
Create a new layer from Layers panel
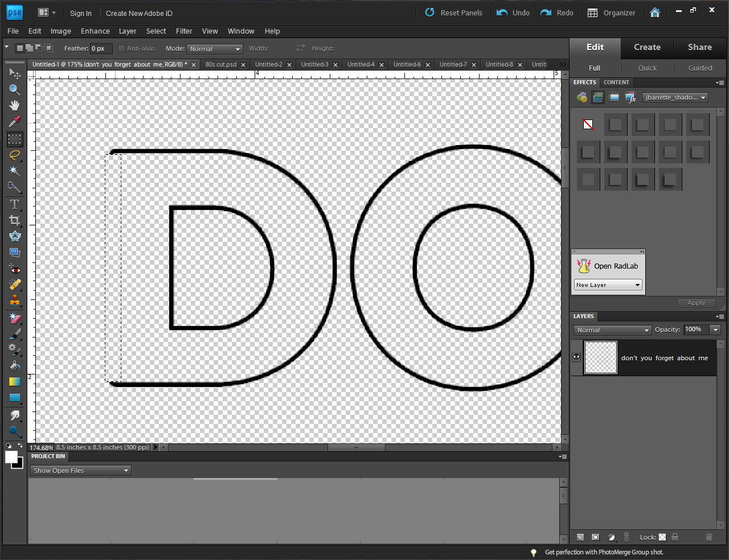pos(580,537)
